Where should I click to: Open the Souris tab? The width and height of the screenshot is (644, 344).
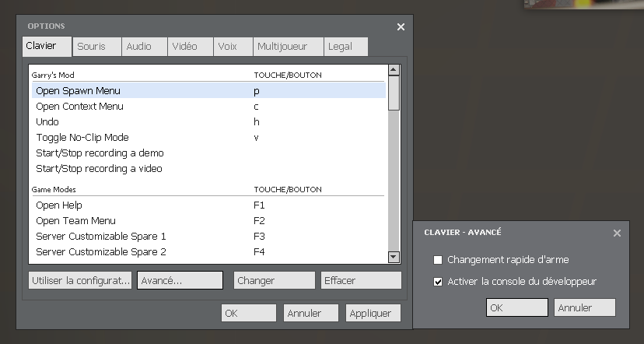(97, 47)
